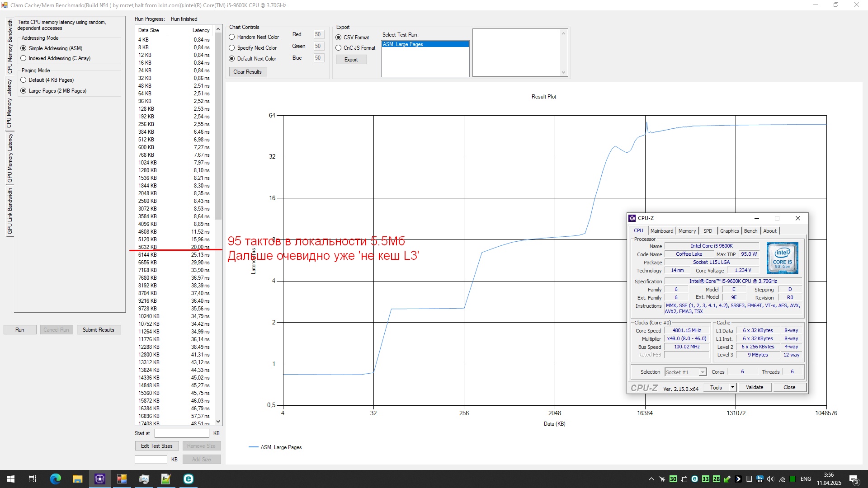Screen dimensions: 868x488
Task: Select Default (4 KB Pages) paging mode
Action: click(24, 80)
